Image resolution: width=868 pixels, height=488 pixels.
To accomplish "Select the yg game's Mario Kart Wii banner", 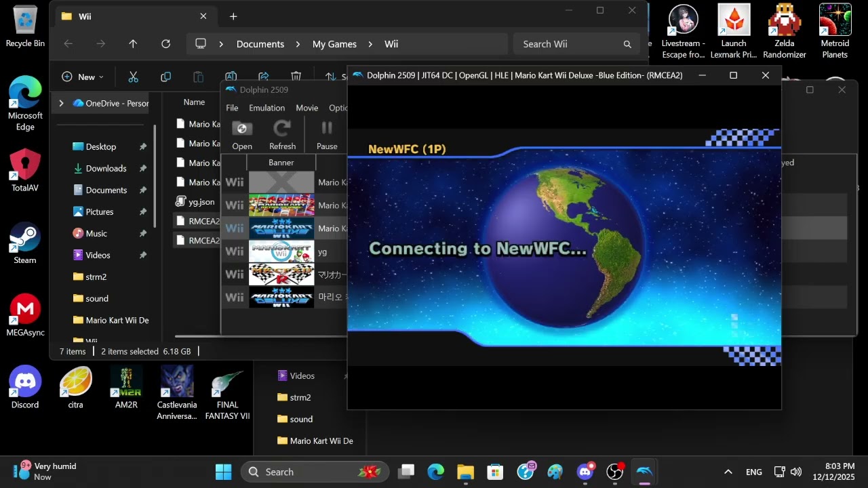I will (x=281, y=251).
